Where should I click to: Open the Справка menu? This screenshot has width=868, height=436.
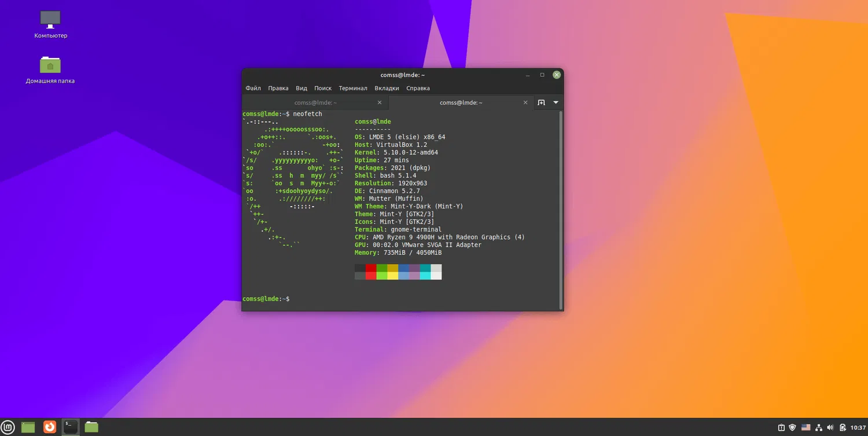[x=418, y=89]
